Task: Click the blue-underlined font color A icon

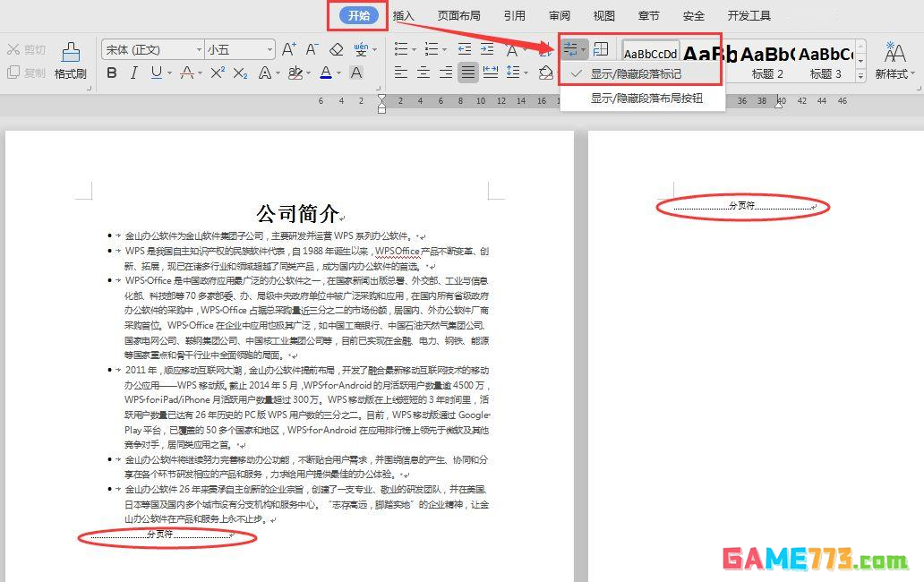Action: point(325,73)
